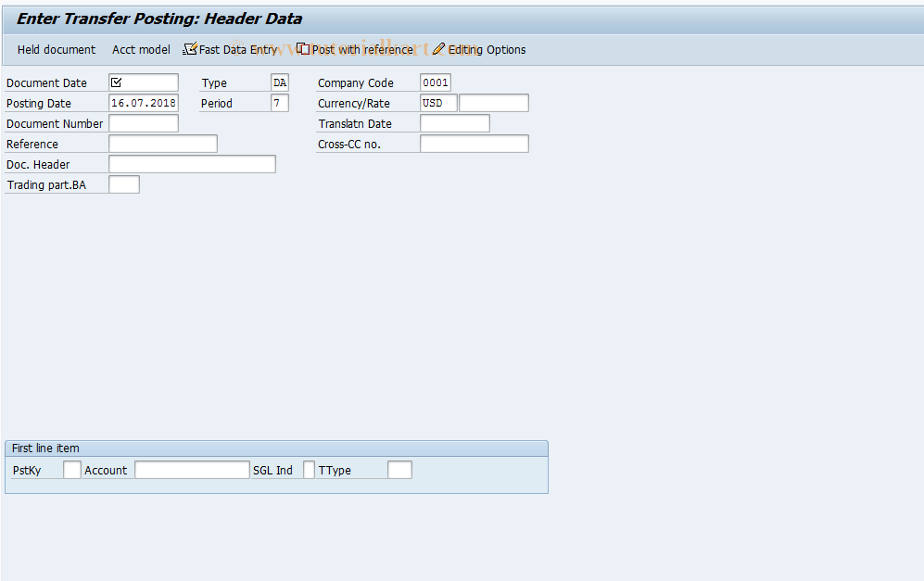The width and height of the screenshot is (924, 581).
Task: Select the Posting Date 16.07.2018 field
Action: pos(143,103)
